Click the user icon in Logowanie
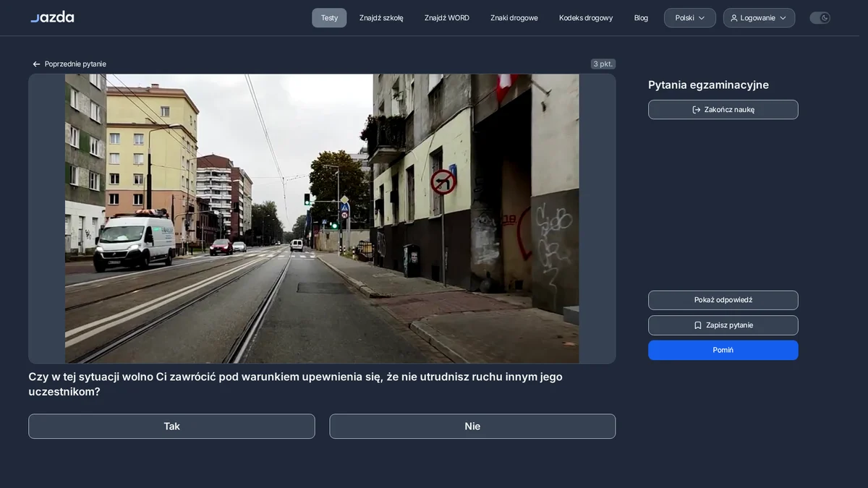The image size is (868, 488). (x=734, y=18)
